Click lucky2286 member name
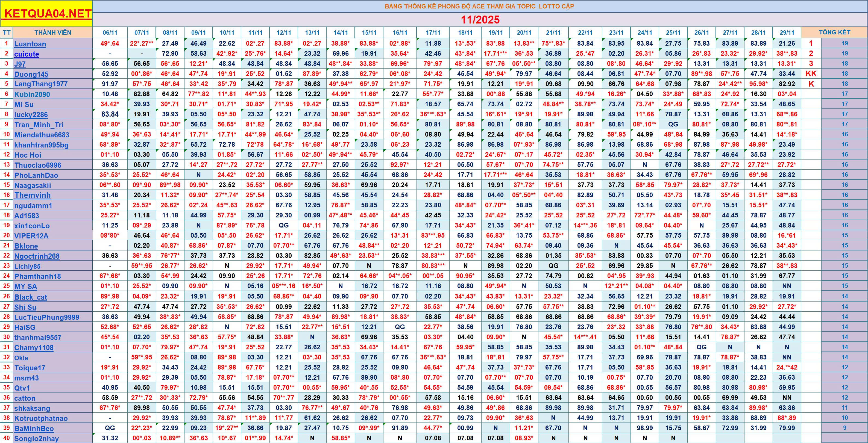 31,114
